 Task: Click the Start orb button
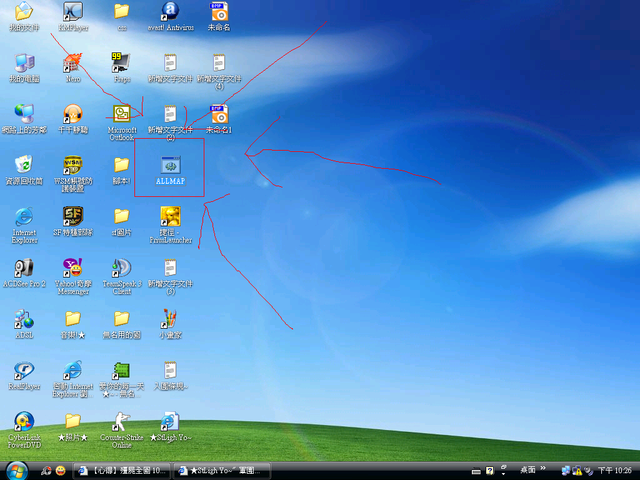(x=17, y=470)
